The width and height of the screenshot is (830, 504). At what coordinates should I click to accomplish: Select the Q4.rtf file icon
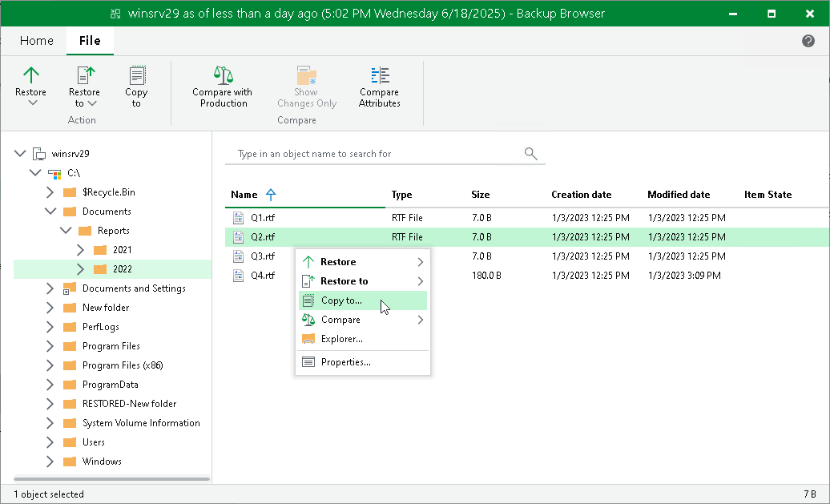point(238,276)
